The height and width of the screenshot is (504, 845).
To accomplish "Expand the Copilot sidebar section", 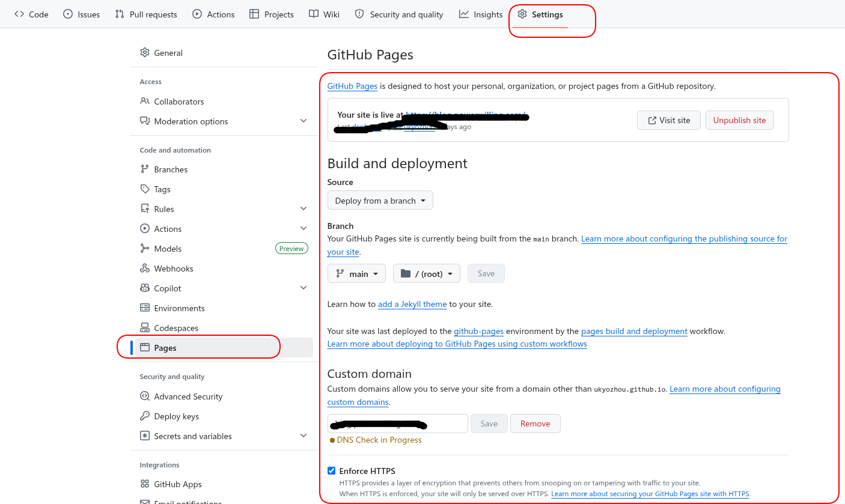I will (x=304, y=288).
